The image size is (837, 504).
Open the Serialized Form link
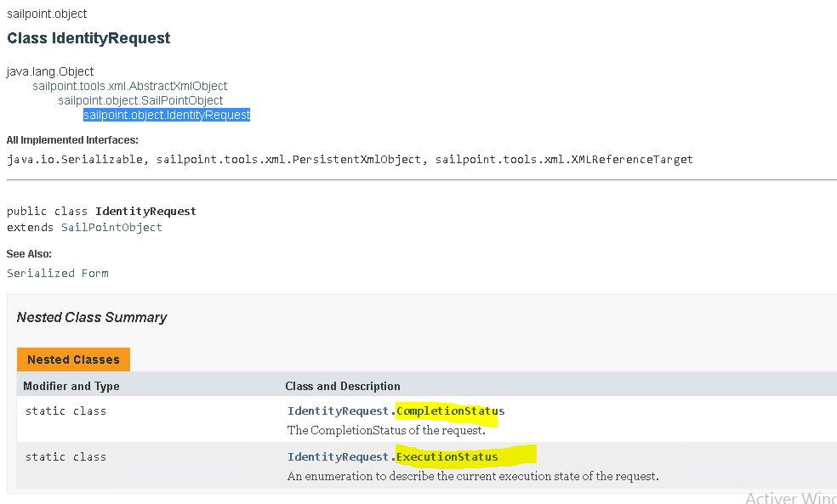57,273
